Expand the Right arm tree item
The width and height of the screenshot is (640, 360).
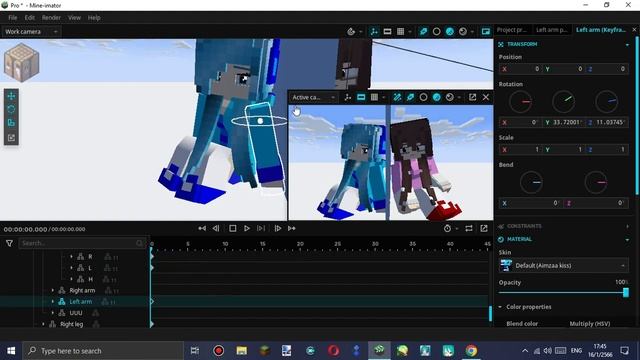[53, 290]
